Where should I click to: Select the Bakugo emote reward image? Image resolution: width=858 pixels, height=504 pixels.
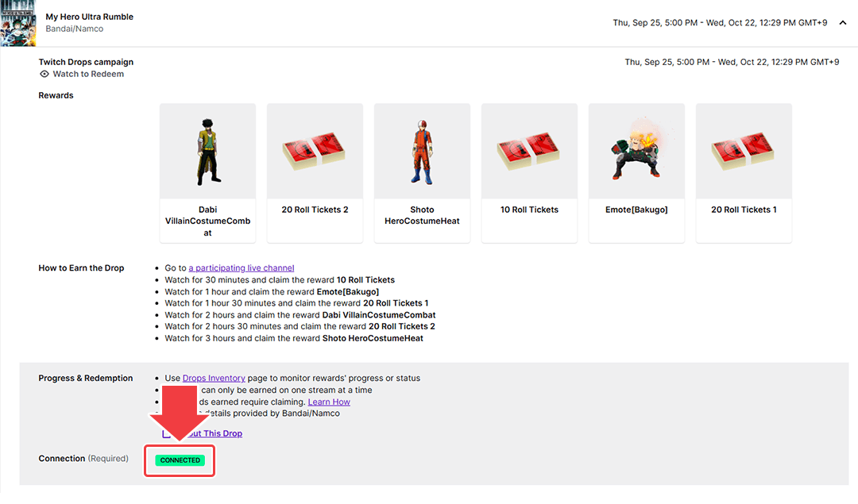click(636, 151)
